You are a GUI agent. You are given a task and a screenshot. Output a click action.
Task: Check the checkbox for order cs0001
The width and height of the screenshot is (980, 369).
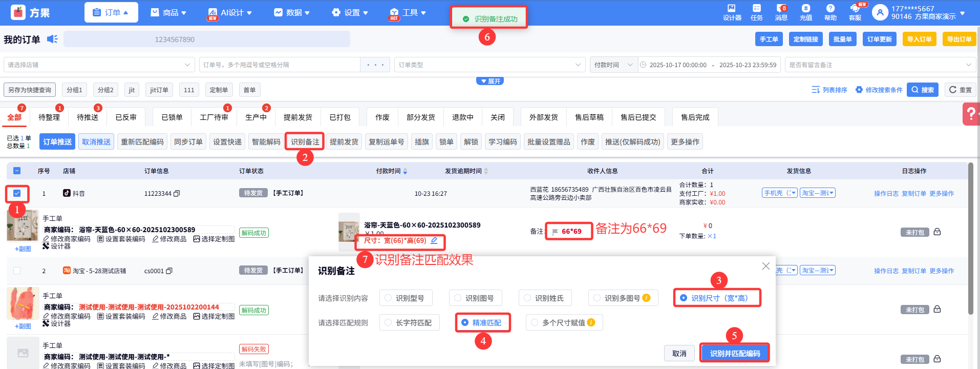(x=17, y=271)
